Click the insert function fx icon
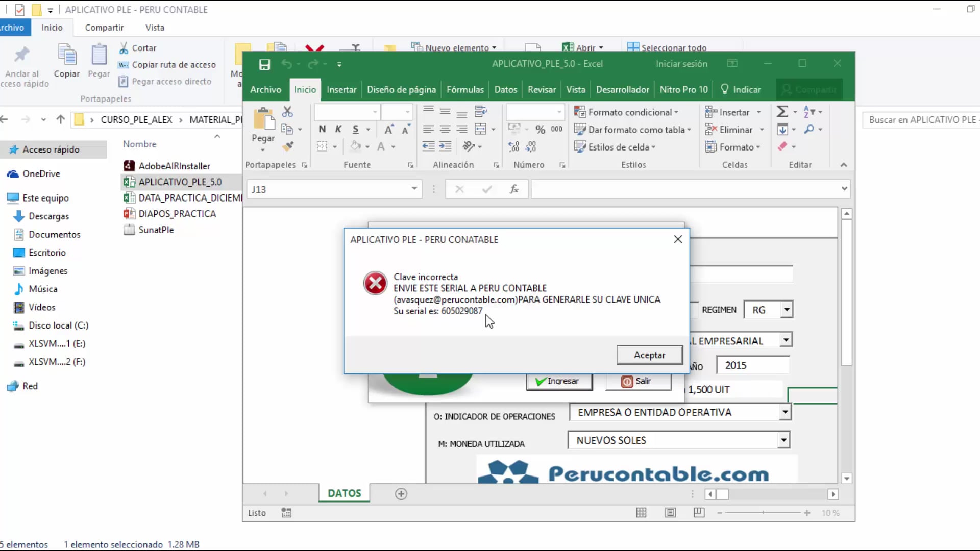980x551 pixels. click(x=514, y=189)
